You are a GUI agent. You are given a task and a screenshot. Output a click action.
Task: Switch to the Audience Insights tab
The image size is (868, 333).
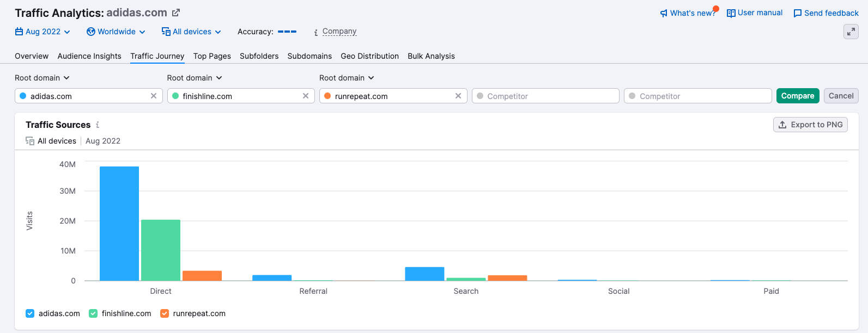click(89, 56)
